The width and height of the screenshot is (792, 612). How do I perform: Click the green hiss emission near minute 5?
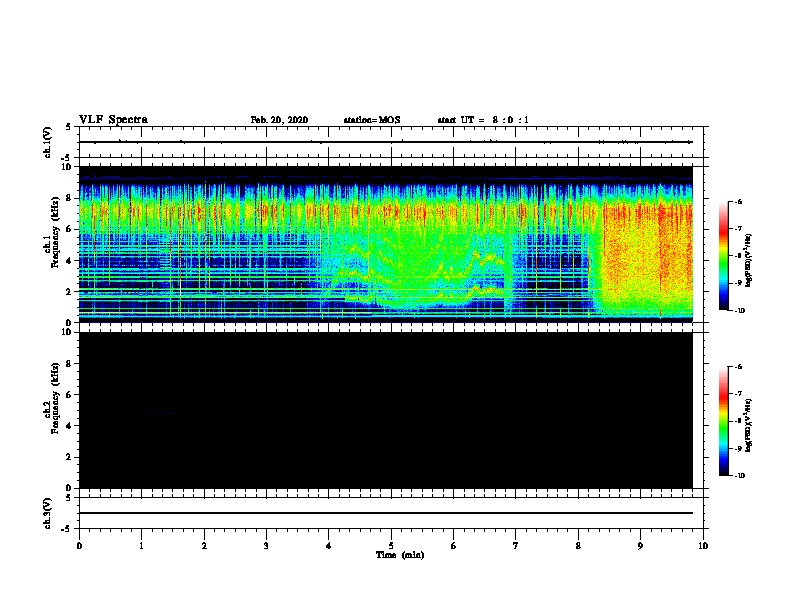pyautogui.click(x=414, y=270)
